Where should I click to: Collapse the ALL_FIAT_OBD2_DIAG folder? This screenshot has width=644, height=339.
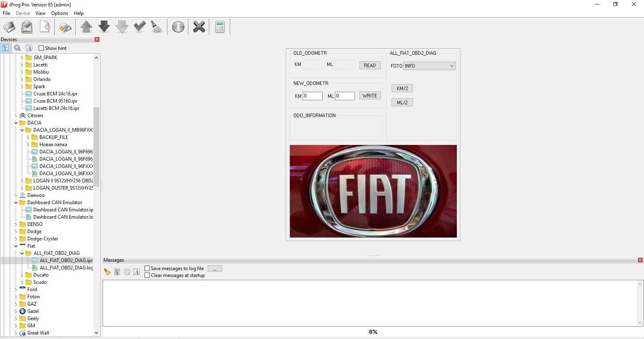22,253
